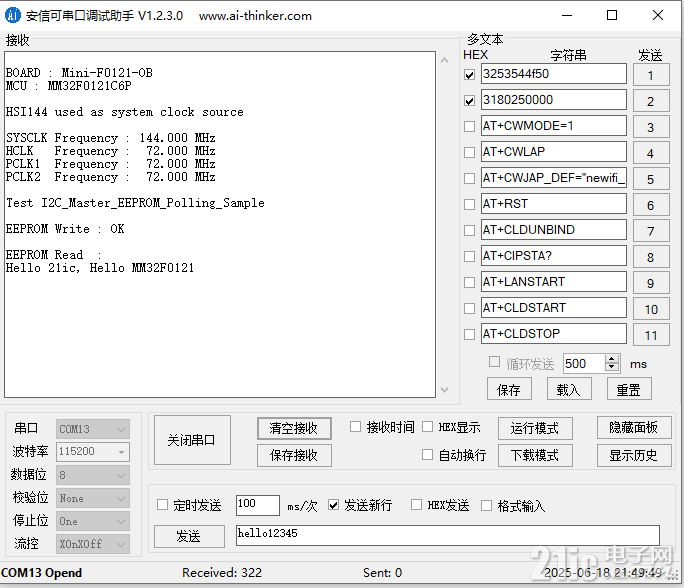Screen dimensions: 684x588
Task: Click the 关闭串口 close serial port button
Action: (192, 440)
